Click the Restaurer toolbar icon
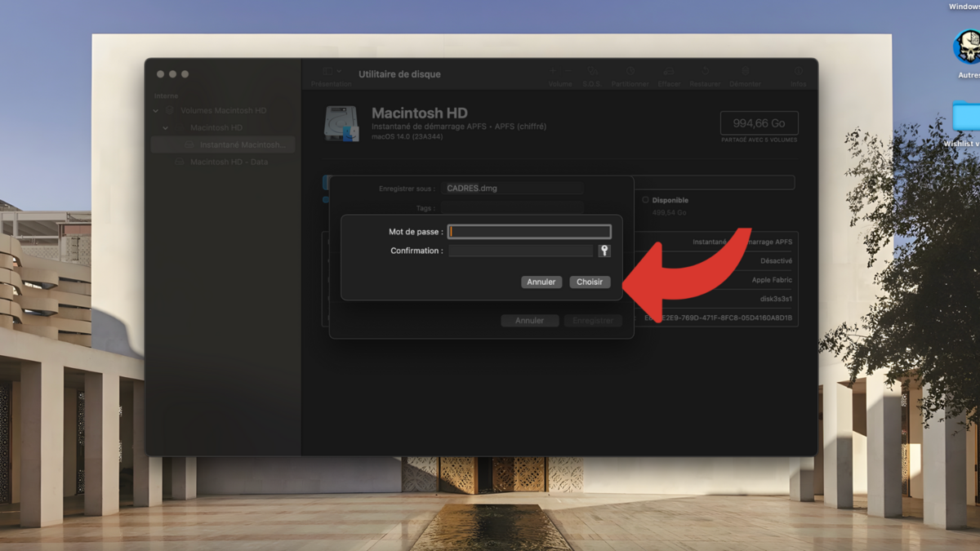Image resolution: width=980 pixels, height=551 pixels. pos(705,72)
